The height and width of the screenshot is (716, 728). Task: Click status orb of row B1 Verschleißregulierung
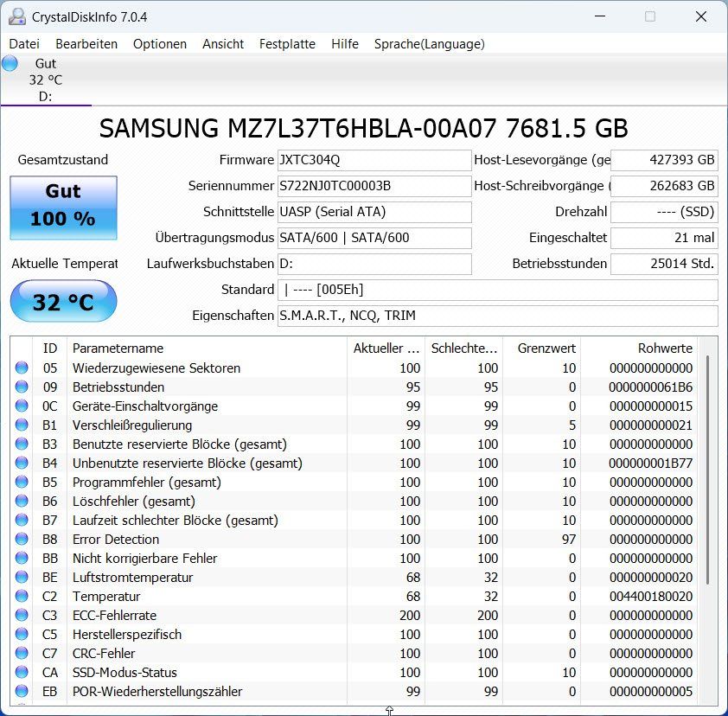[x=22, y=425]
